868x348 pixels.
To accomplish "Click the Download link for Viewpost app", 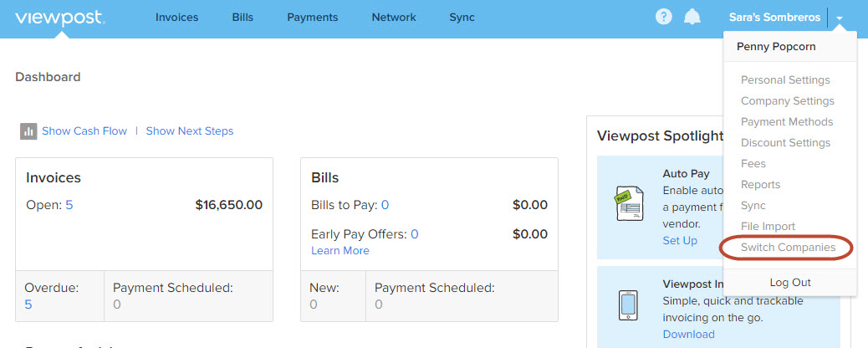I will tap(689, 335).
